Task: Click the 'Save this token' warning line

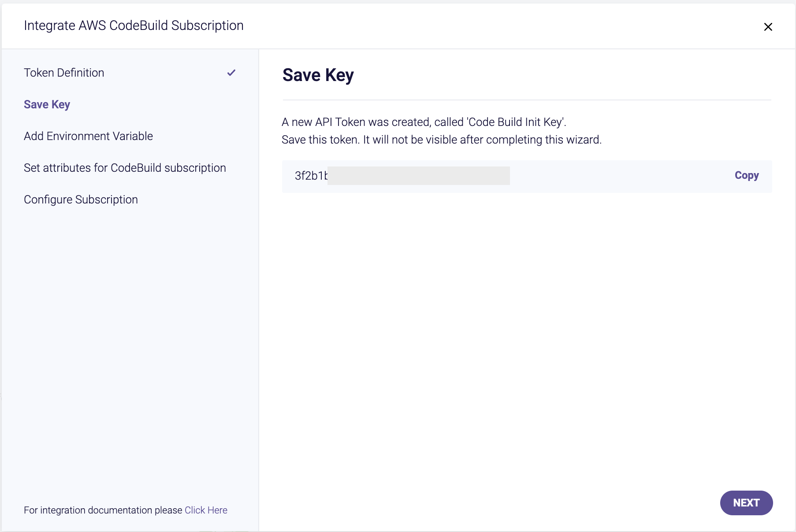Action: click(x=442, y=140)
